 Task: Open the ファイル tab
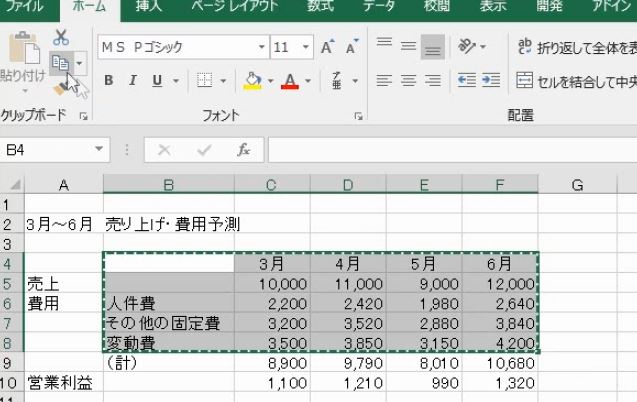[25, 6]
